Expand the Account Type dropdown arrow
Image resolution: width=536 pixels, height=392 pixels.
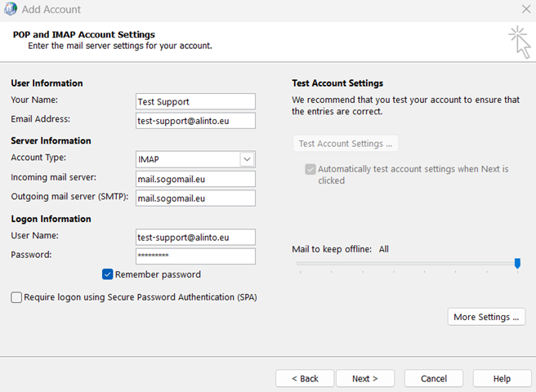(247, 158)
